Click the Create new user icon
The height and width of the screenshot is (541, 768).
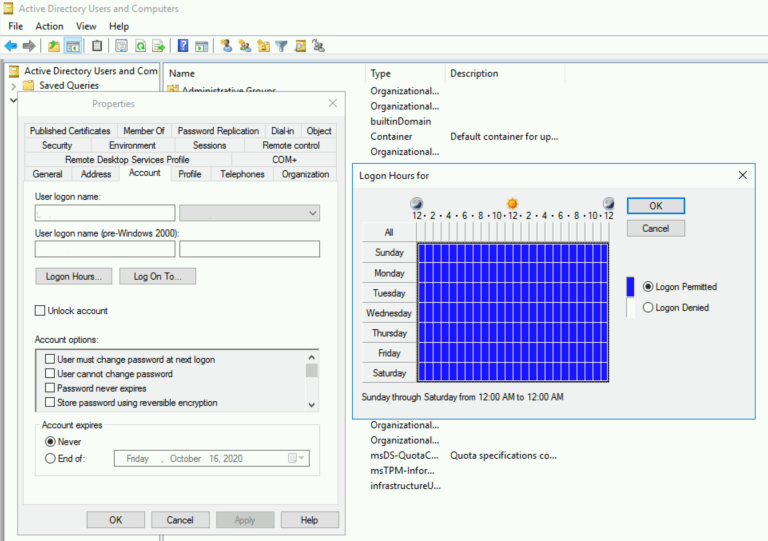pyautogui.click(x=226, y=46)
